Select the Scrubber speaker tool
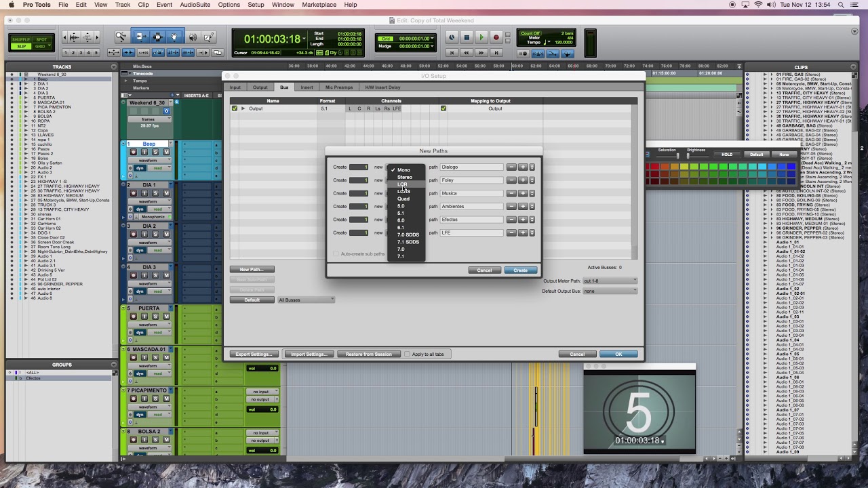 point(193,37)
